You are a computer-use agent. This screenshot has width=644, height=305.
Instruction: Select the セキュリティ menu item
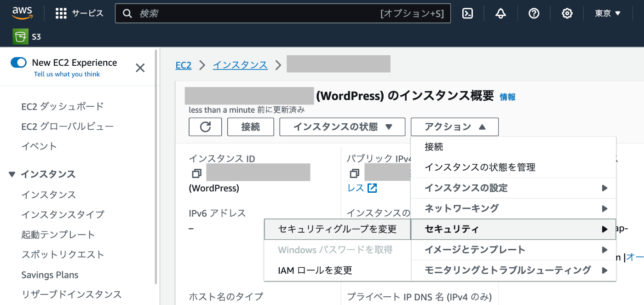[513, 229]
